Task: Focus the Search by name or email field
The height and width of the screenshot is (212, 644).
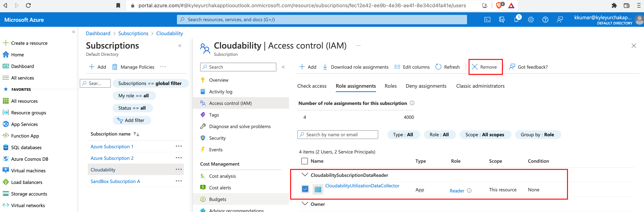Action: 337,135
